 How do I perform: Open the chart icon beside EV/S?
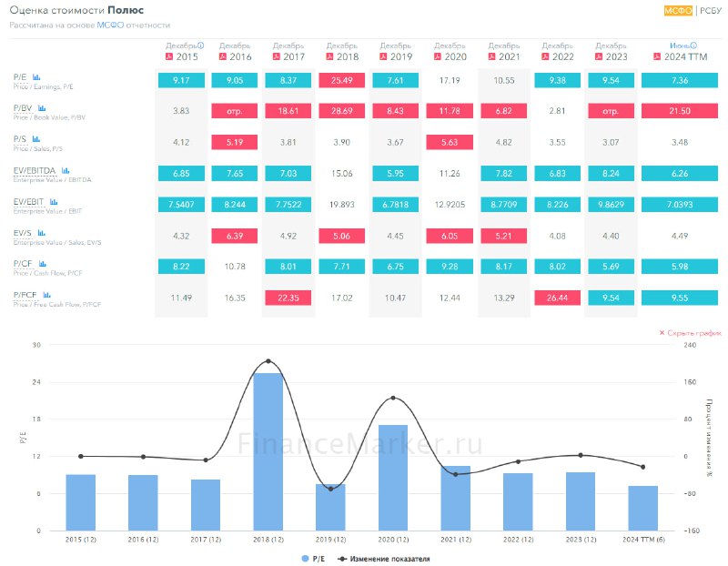pyautogui.click(x=41, y=233)
